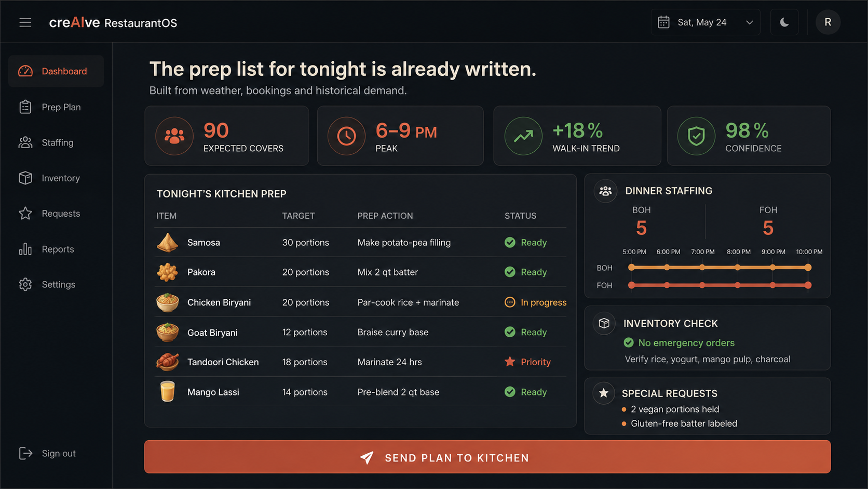This screenshot has width=868, height=489.
Task: Click the Goat Biryani bowl icon
Action: pos(167,332)
